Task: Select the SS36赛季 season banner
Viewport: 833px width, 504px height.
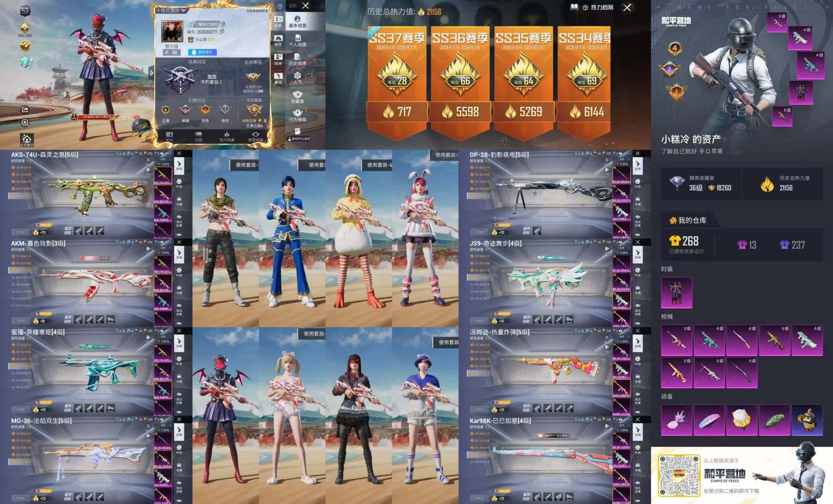Action: click(x=460, y=79)
